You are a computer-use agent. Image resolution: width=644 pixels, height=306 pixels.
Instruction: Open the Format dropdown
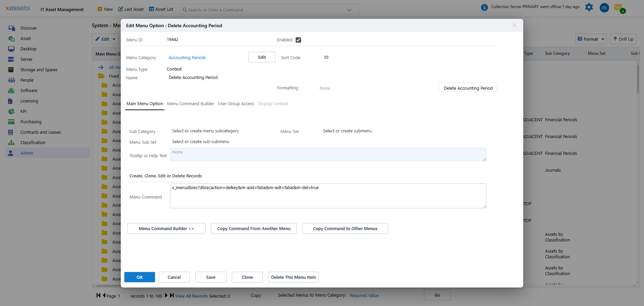(x=591, y=39)
